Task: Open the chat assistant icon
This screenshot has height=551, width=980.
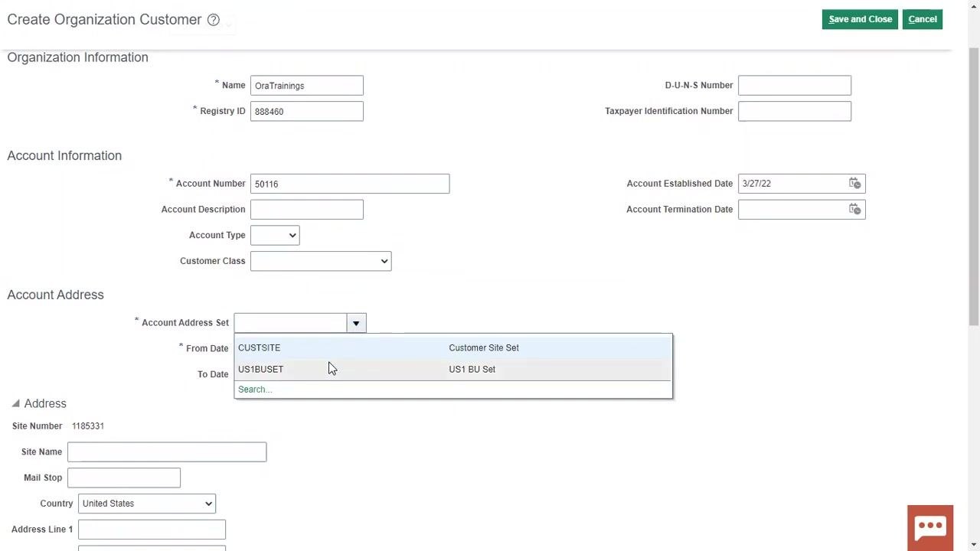Action: (930, 528)
